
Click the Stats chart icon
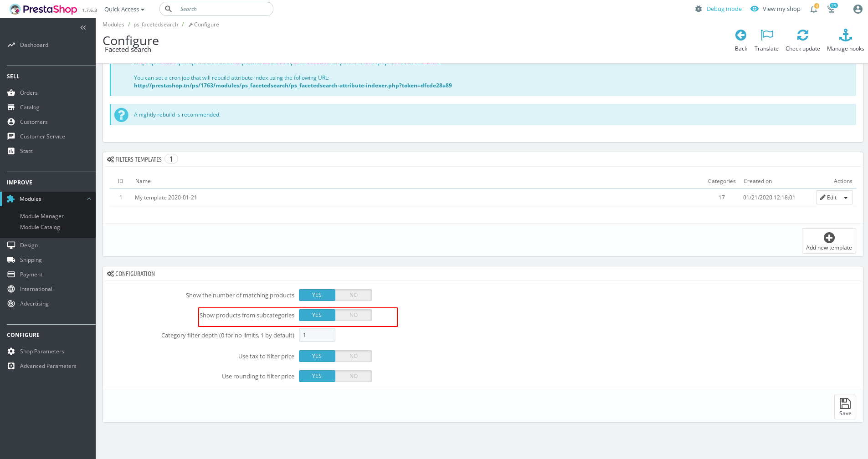pos(11,151)
